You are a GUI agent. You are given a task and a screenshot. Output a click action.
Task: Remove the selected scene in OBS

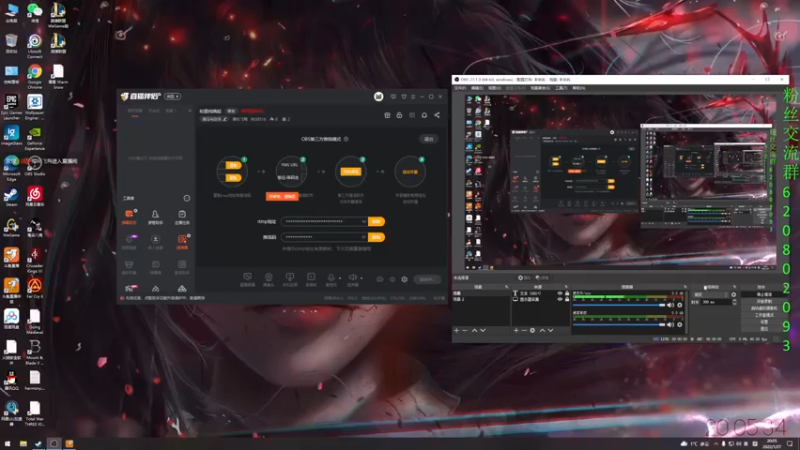pyautogui.click(x=465, y=331)
